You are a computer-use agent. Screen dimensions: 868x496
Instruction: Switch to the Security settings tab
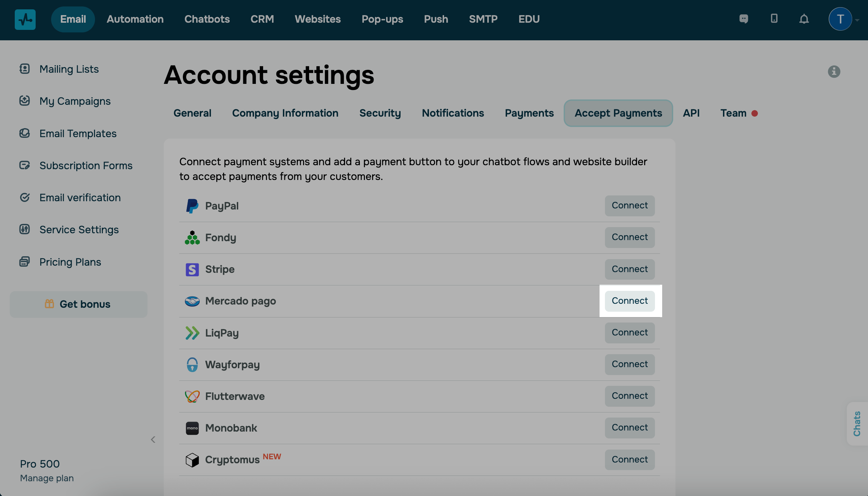pos(380,113)
